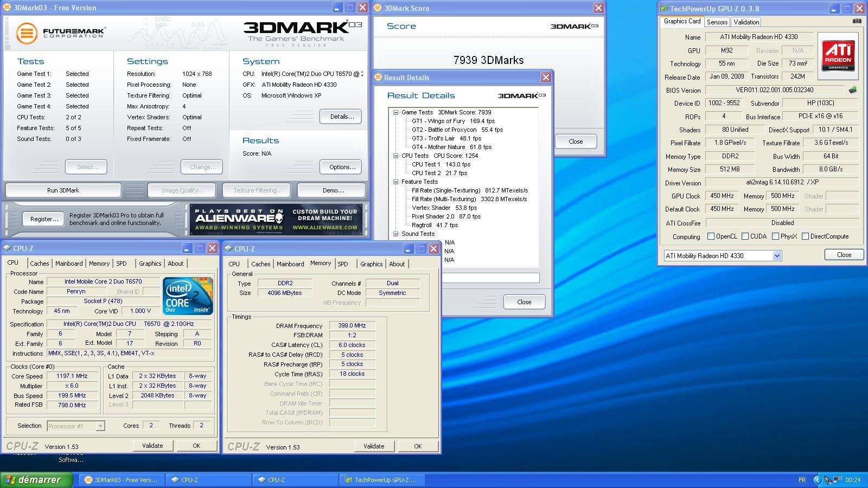Open the Alienware advertisement banner

(x=276, y=220)
